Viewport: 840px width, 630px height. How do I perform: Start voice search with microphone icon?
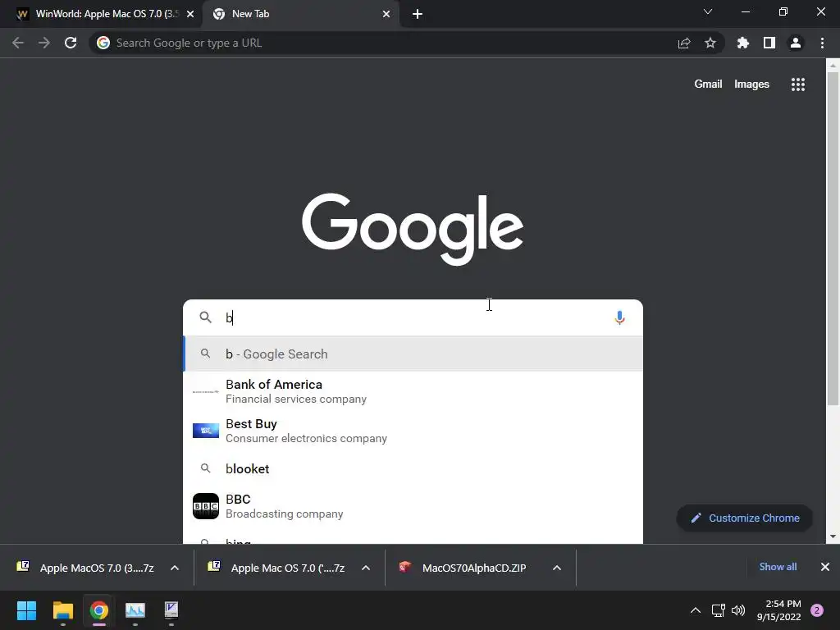[620, 317]
